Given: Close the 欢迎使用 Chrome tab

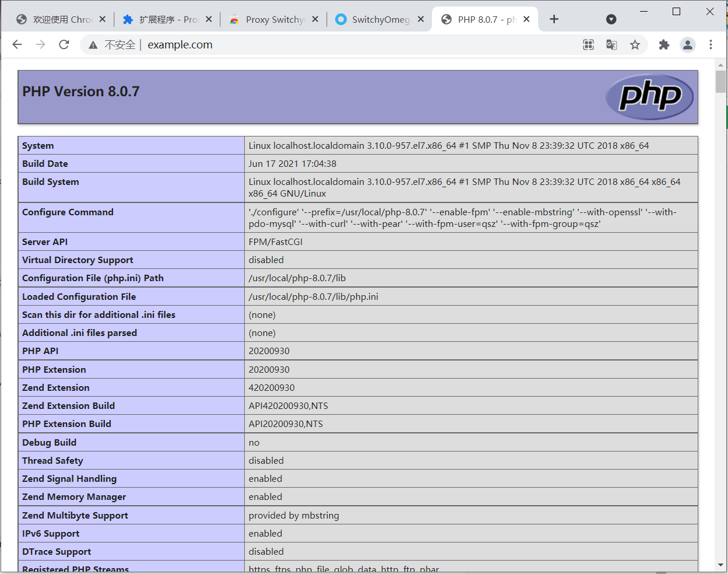Looking at the screenshot, I should pyautogui.click(x=103, y=19).
